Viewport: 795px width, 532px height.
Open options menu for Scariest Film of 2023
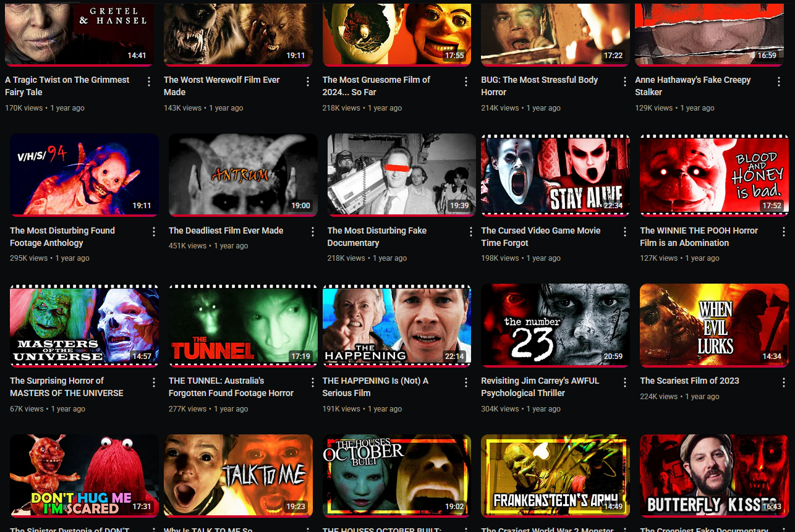tap(784, 382)
